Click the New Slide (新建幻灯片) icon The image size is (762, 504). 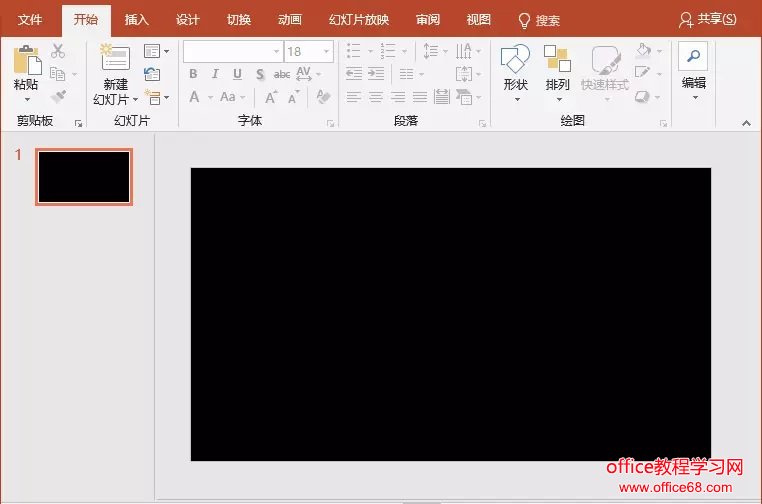tap(115, 61)
